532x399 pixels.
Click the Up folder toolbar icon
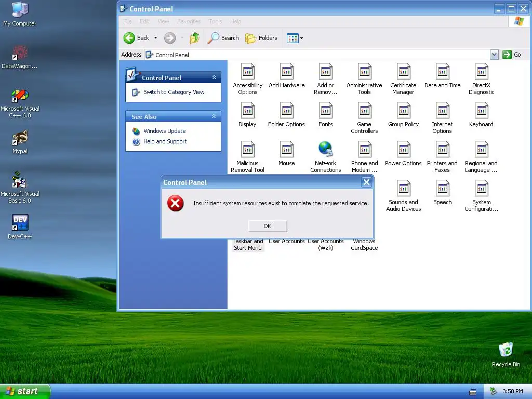pos(194,38)
